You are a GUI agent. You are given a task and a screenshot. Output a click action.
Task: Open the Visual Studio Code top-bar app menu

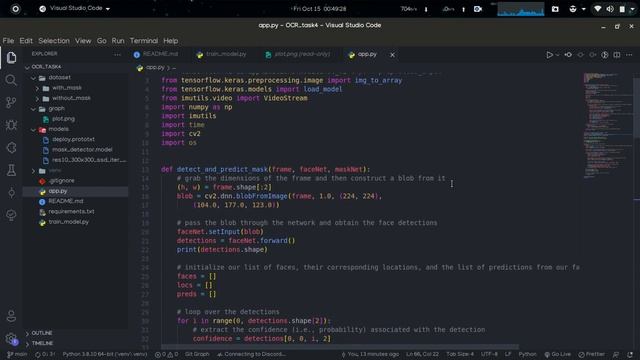tap(75, 9)
